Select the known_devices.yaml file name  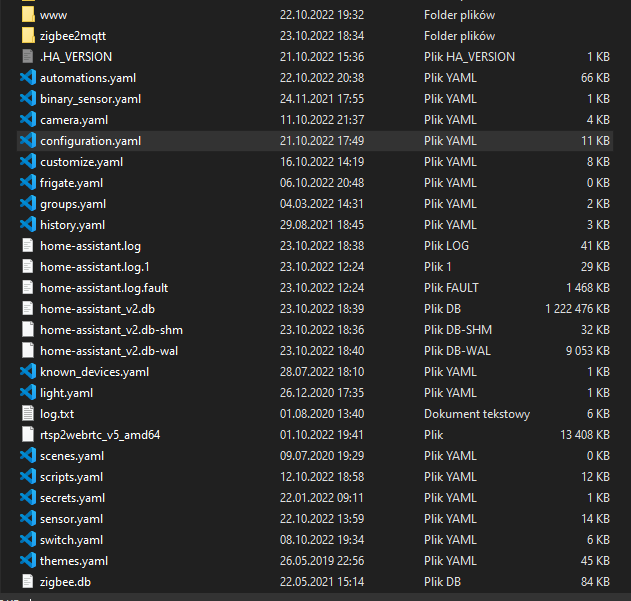pos(95,372)
